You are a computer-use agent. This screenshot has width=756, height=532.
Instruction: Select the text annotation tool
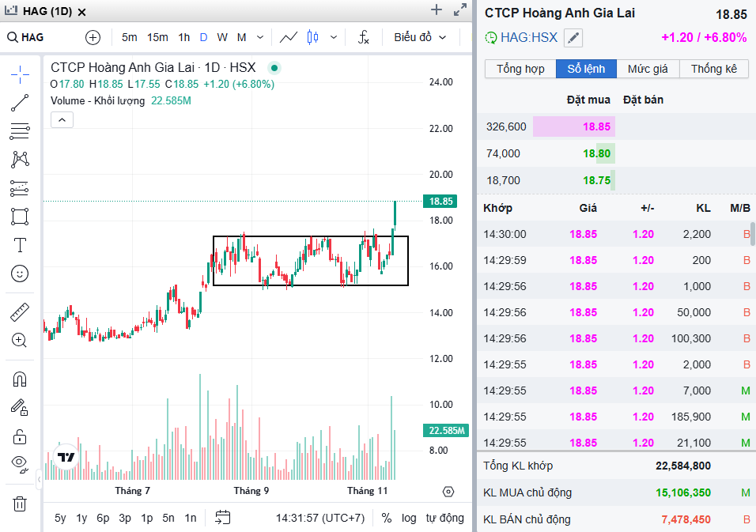click(x=20, y=244)
